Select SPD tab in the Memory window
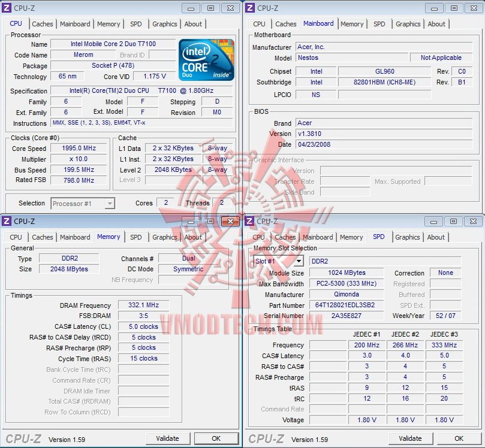Image resolution: width=485 pixels, height=448 pixels. [x=135, y=237]
